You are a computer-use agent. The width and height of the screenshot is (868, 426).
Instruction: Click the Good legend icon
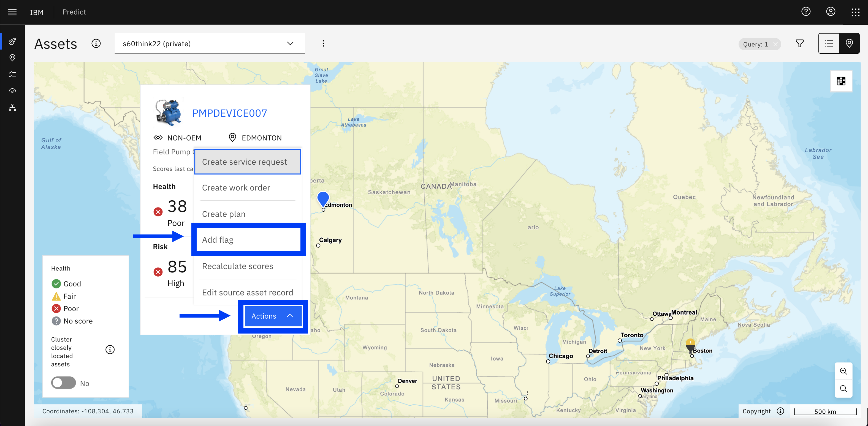click(56, 284)
